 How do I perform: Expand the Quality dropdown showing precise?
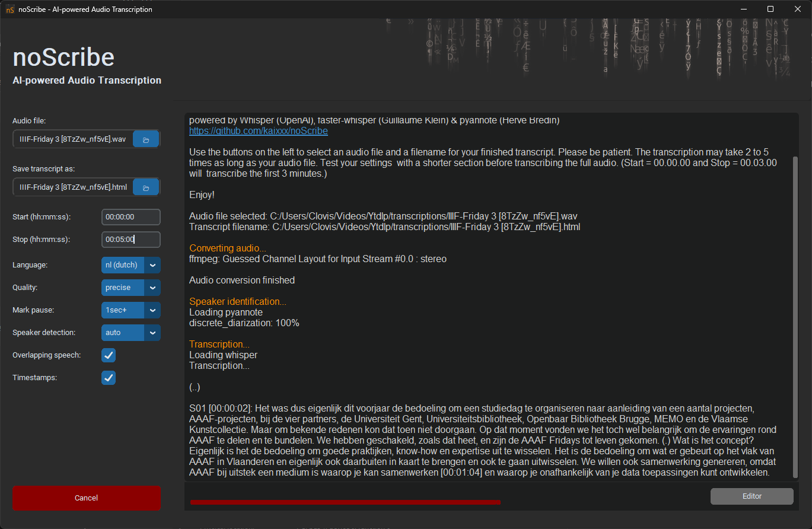click(x=152, y=288)
